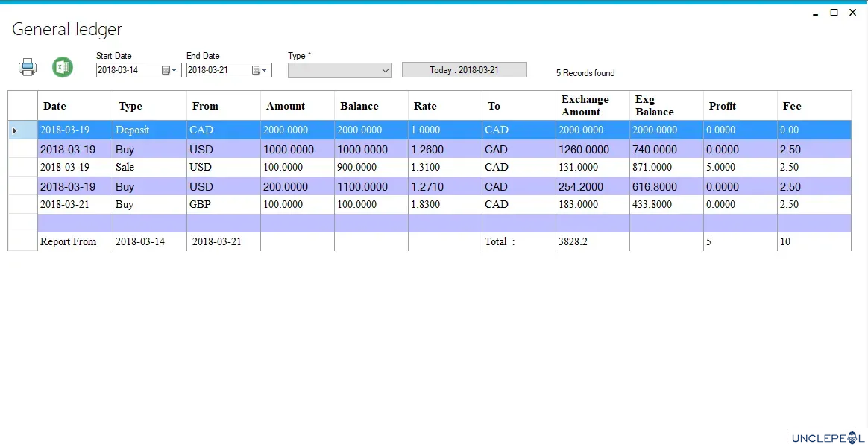Select the exchange amount cell 254.2000

click(593, 186)
